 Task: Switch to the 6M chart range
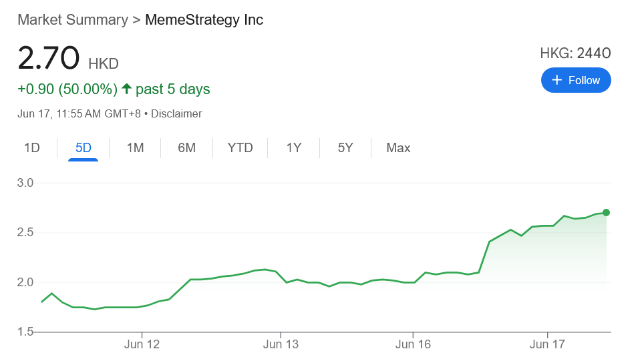[186, 148]
